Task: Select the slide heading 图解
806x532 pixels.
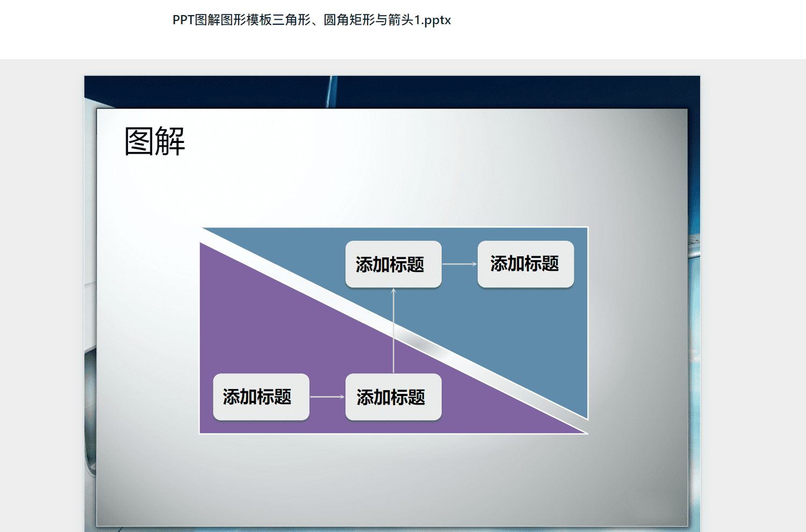Action: click(x=155, y=141)
